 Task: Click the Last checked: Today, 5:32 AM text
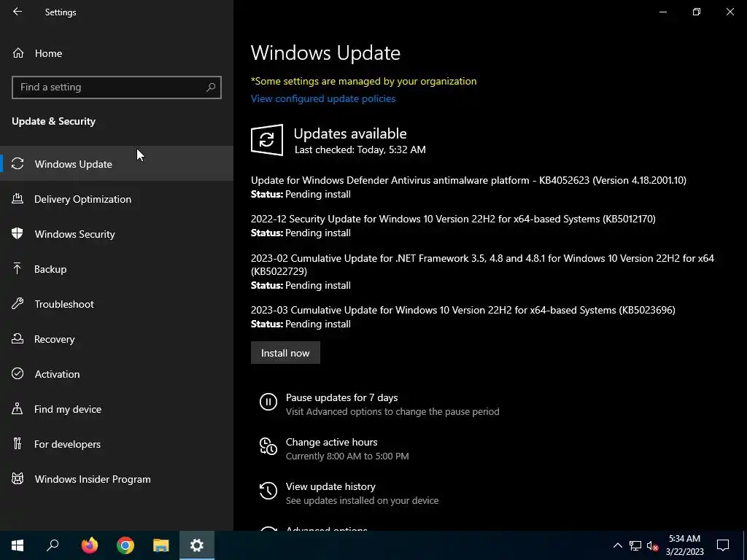click(x=360, y=149)
